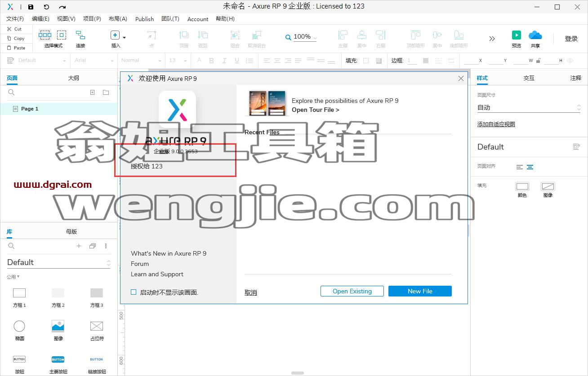The image size is (588, 376).
Task: Select left page alignment option
Action: coord(520,167)
